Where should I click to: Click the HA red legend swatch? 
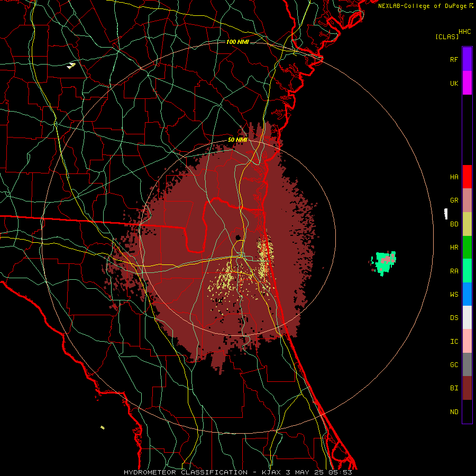coord(467,177)
